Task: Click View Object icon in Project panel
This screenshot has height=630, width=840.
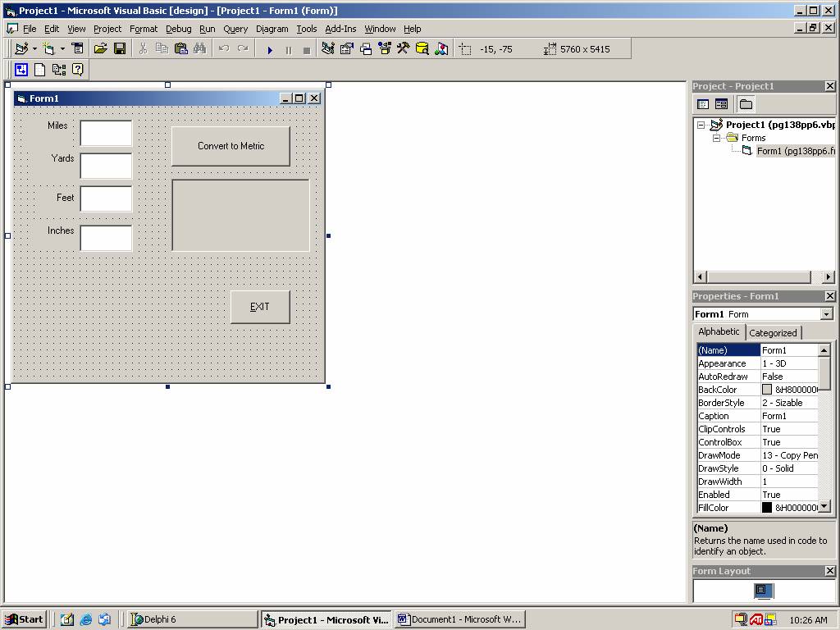Action: click(721, 104)
